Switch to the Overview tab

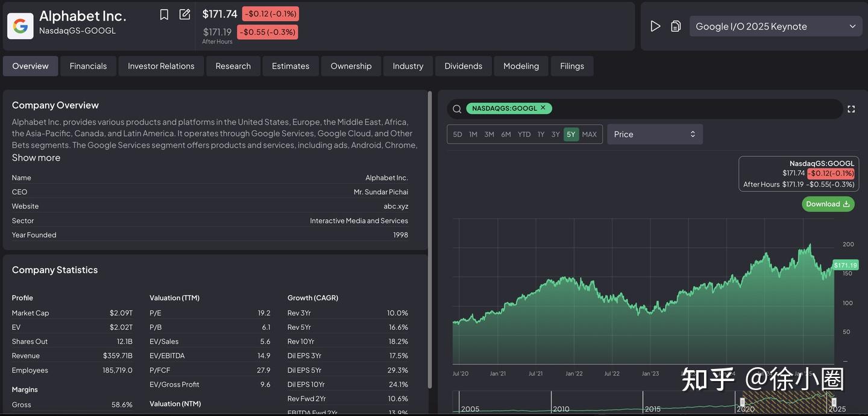pyautogui.click(x=30, y=66)
